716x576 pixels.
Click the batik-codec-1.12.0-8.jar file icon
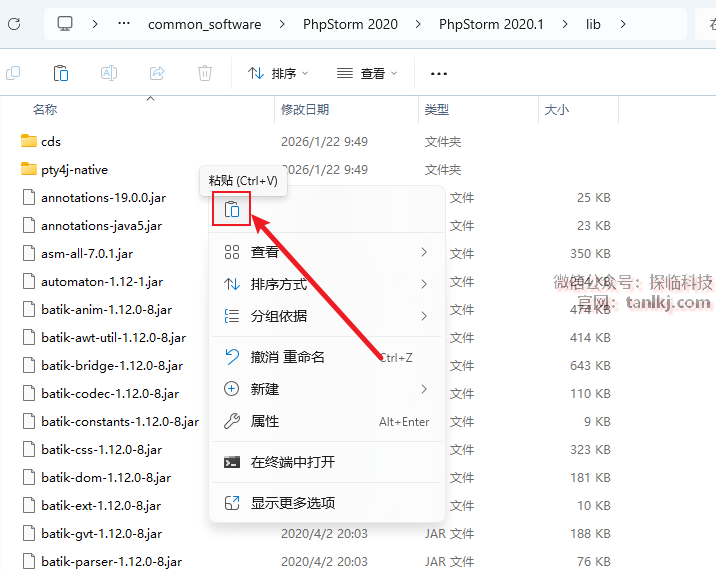point(29,393)
